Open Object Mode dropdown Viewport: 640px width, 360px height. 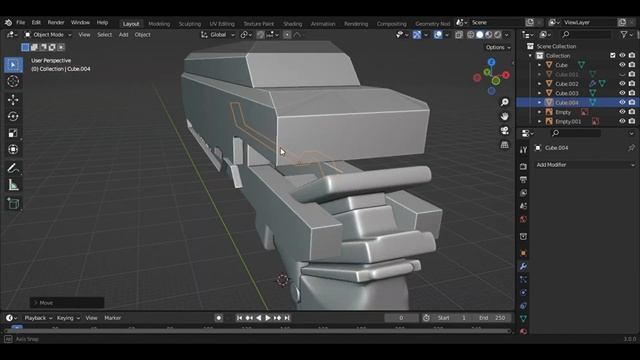[48, 35]
